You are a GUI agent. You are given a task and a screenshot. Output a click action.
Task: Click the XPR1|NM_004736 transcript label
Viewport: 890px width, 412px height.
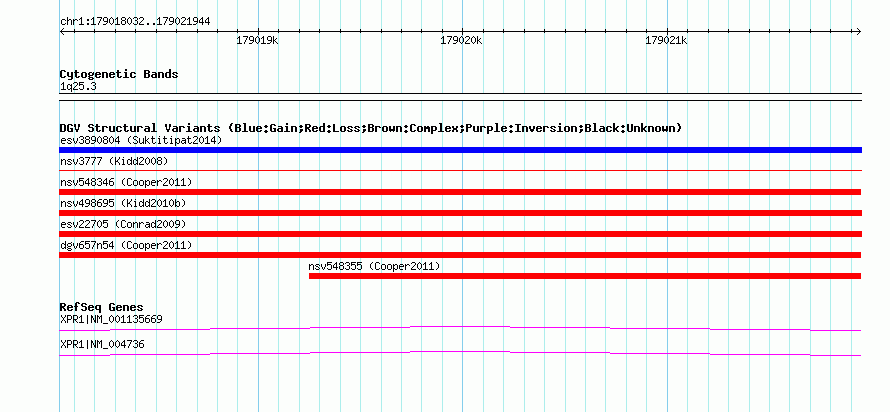tap(102, 344)
